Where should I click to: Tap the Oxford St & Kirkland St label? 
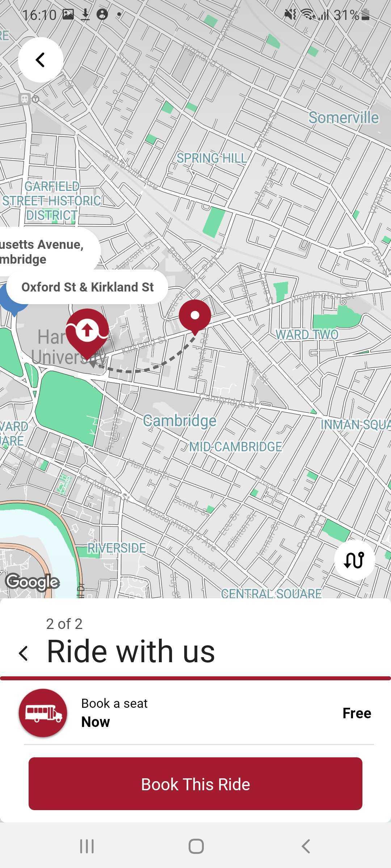click(x=87, y=287)
